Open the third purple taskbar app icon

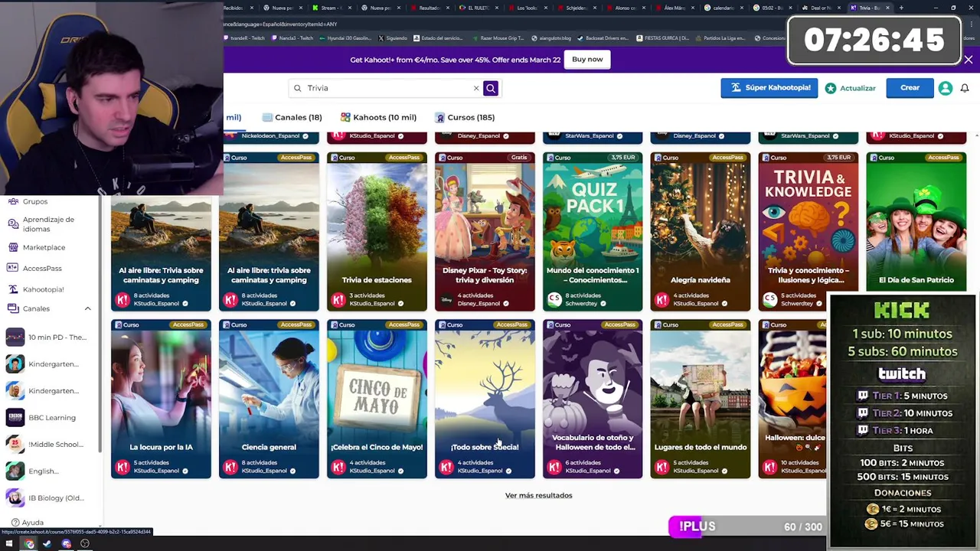67,544
